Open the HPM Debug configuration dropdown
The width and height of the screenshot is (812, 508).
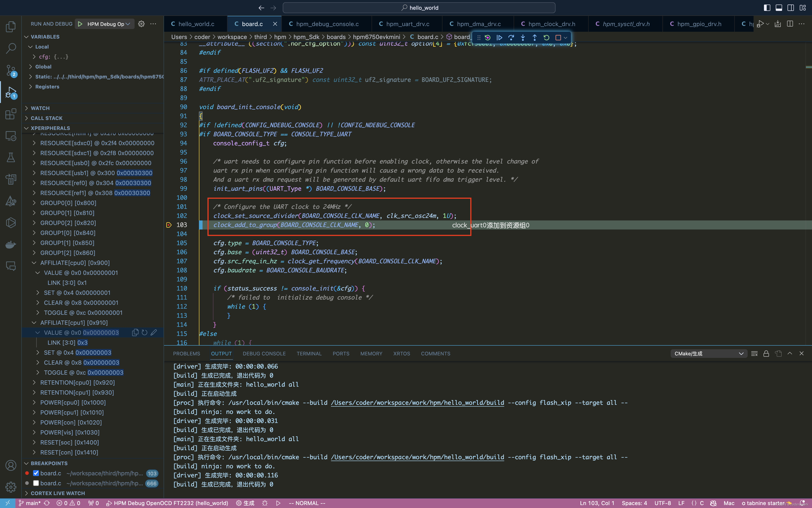coord(108,24)
